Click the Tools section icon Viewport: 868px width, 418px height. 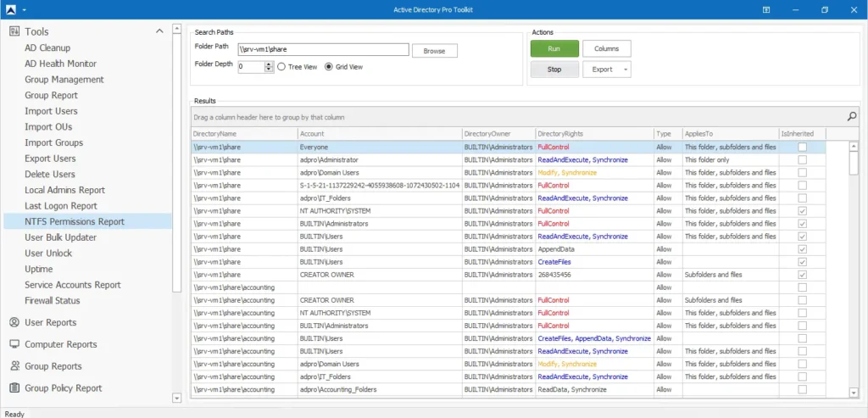point(14,31)
